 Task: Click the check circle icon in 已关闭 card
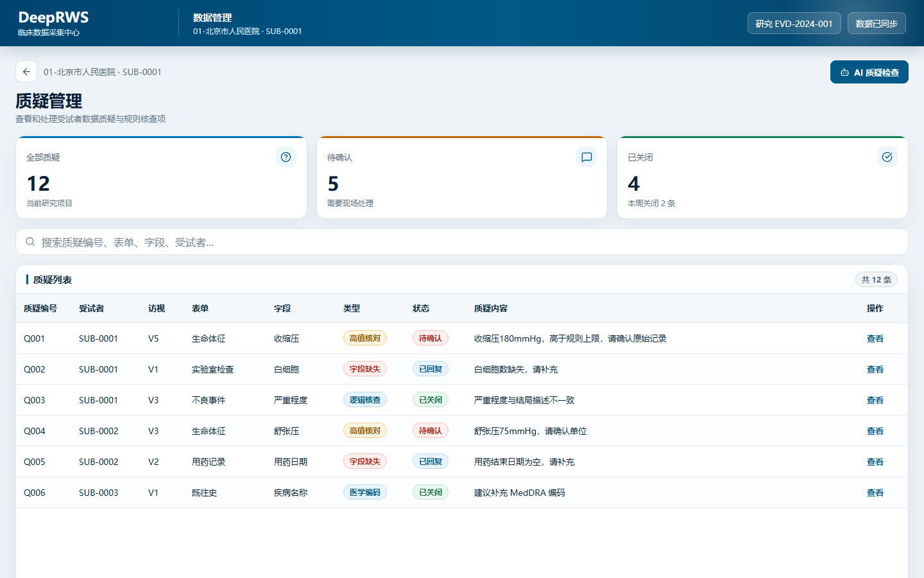[x=887, y=157]
